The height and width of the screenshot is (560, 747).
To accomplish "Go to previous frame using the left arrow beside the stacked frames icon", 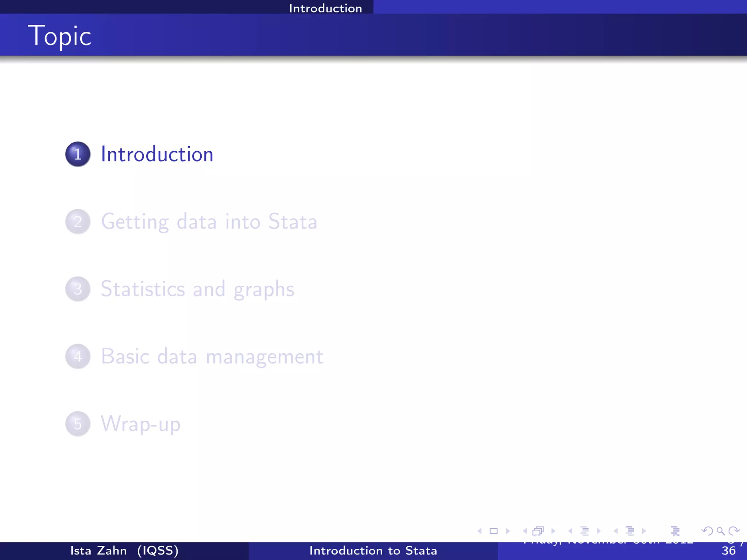I will pyautogui.click(x=525, y=531).
